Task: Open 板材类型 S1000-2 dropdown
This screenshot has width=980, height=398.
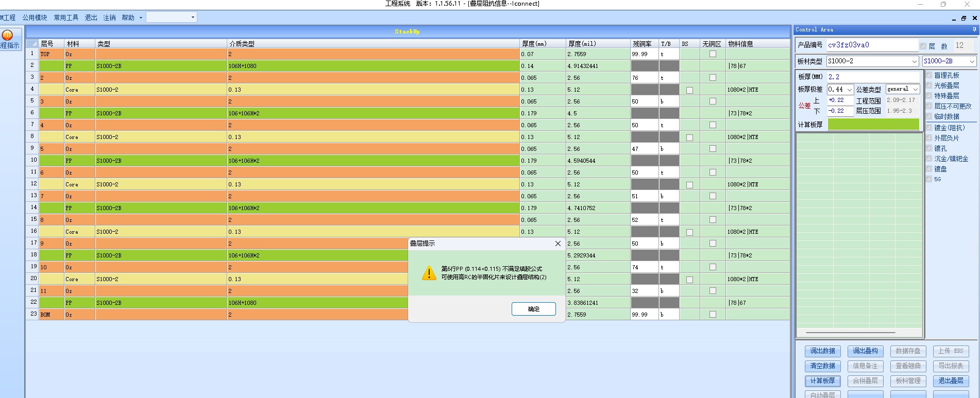Action: (914, 61)
